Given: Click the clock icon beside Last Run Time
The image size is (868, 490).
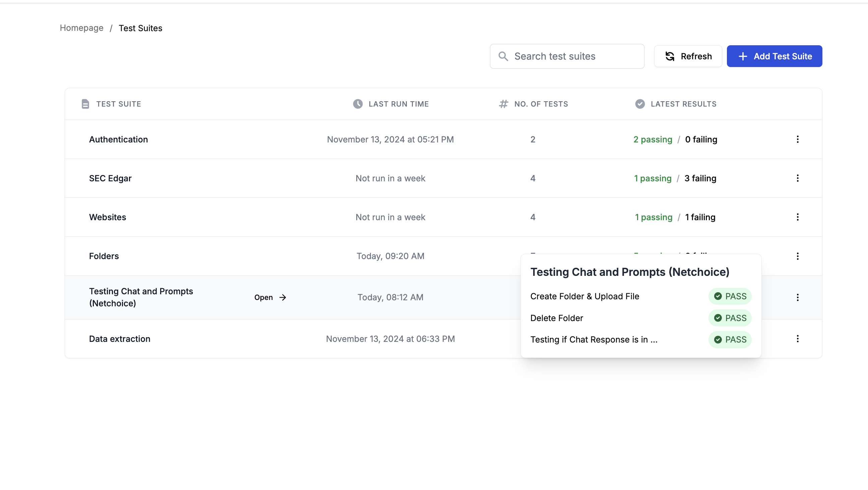Looking at the screenshot, I should coord(358,104).
